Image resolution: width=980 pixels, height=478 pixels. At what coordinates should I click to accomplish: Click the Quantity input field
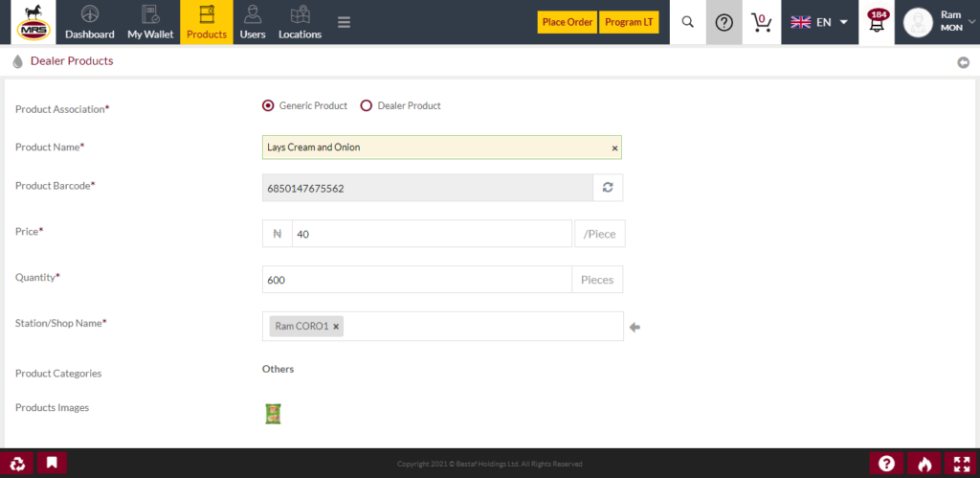point(417,280)
